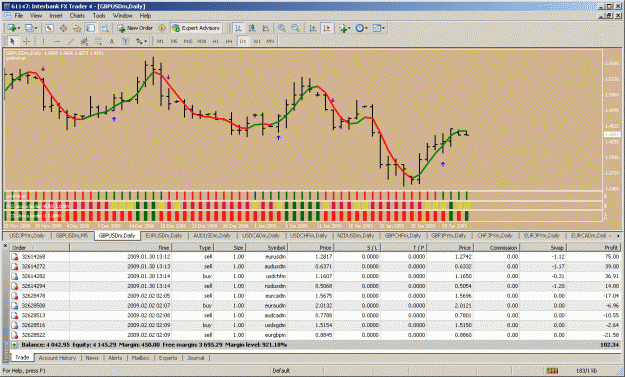Toggle the Terminal window button
Image resolution: width=625 pixels, height=377 pixels.
(91, 28)
